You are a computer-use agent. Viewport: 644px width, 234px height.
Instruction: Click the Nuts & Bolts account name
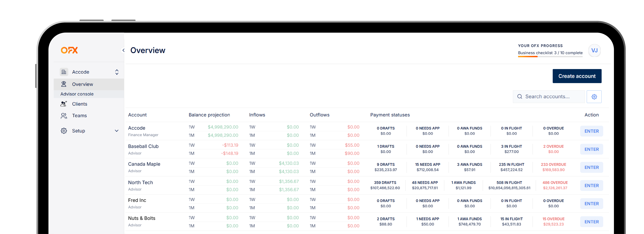coord(141,218)
